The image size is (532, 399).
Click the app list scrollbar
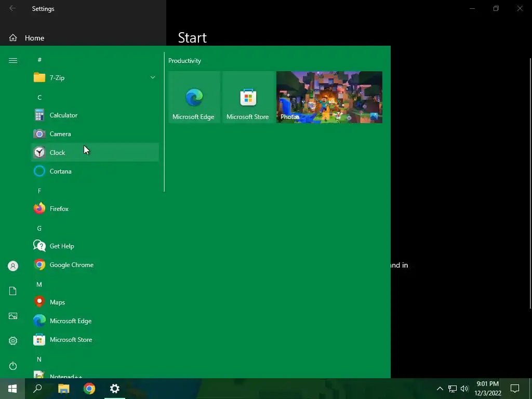[x=164, y=122]
